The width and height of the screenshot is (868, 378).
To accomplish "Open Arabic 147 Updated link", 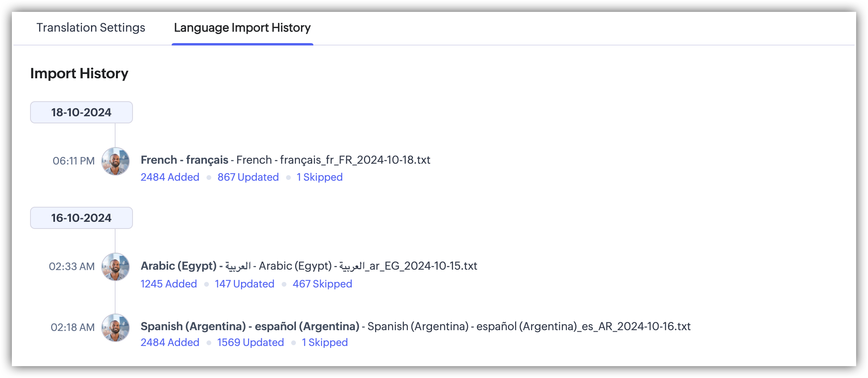I will coord(244,284).
